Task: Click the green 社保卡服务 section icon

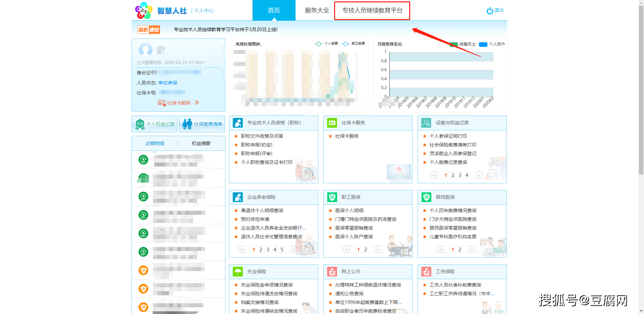Action: coord(332,123)
